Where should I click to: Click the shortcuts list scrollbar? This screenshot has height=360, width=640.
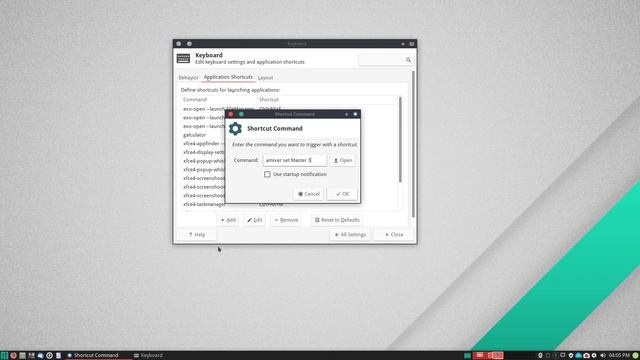click(400, 140)
